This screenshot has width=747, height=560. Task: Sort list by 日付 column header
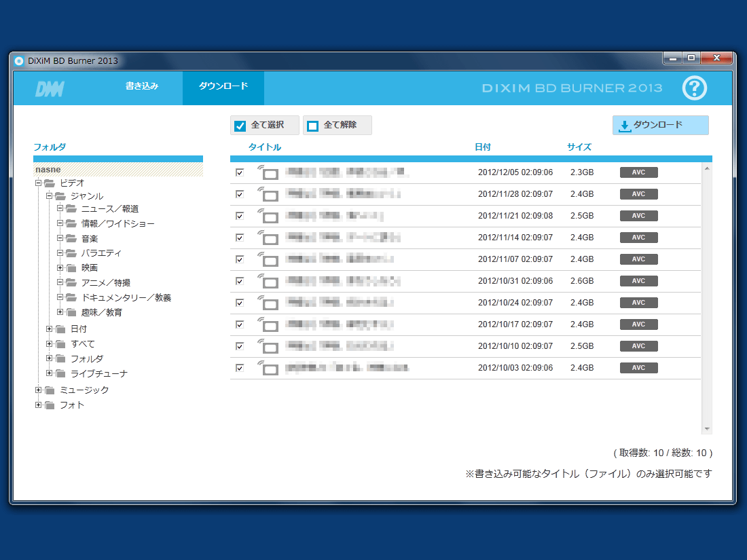[x=483, y=147]
